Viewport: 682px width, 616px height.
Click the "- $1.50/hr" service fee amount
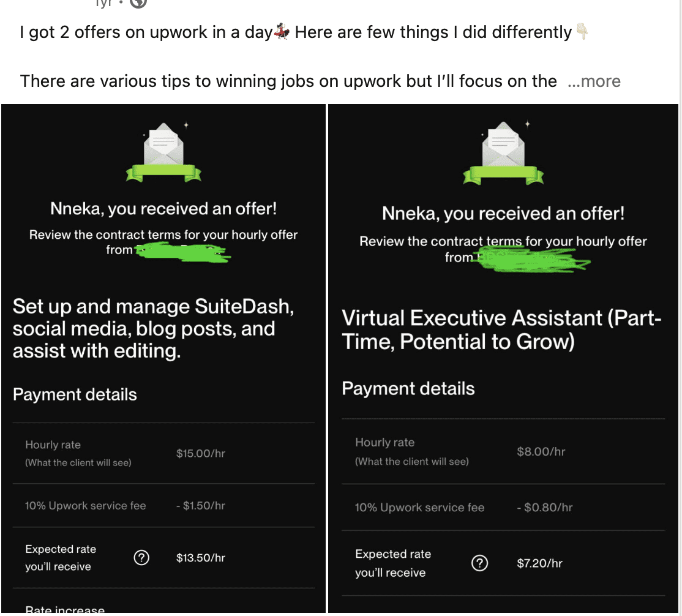point(200,506)
